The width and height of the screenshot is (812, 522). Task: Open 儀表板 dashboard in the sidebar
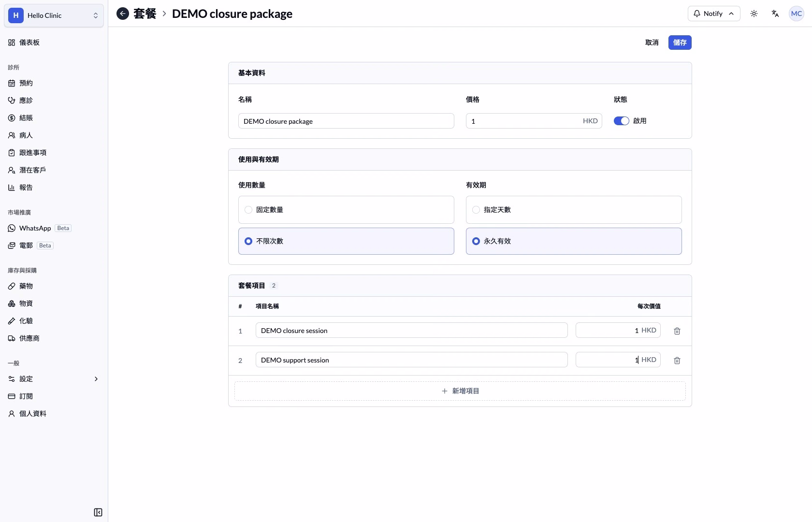click(x=54, y=43)
